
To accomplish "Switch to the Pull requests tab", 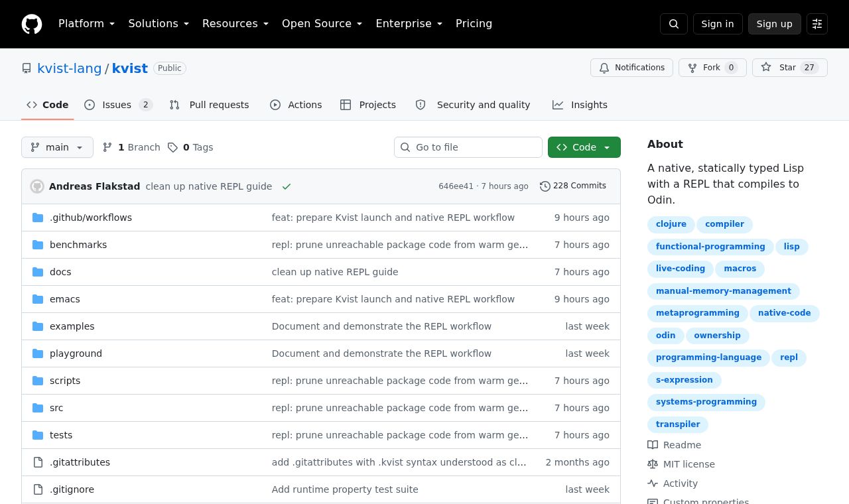I will 209,105.
